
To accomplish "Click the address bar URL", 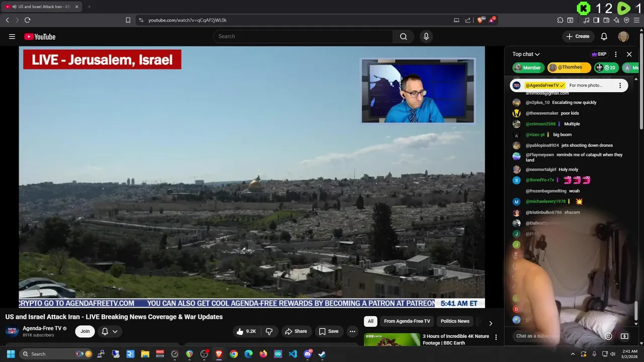I will point(187,20).
